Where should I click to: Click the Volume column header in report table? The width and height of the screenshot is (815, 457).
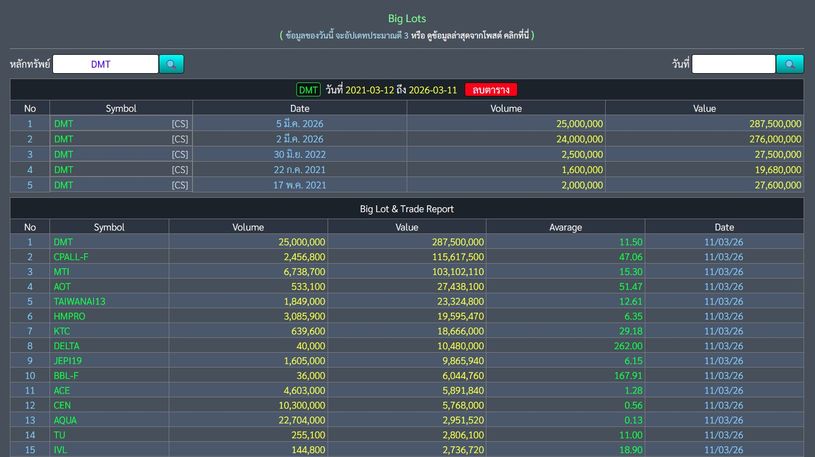248,227
